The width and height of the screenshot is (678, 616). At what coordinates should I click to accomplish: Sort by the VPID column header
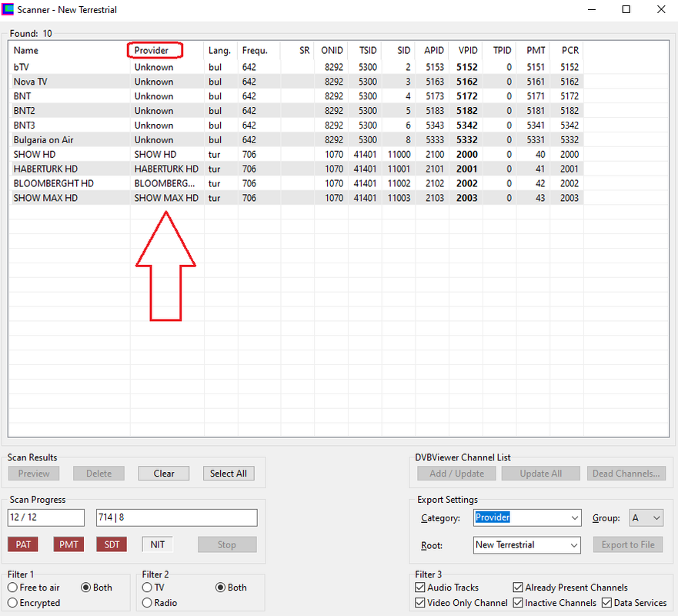466,51
